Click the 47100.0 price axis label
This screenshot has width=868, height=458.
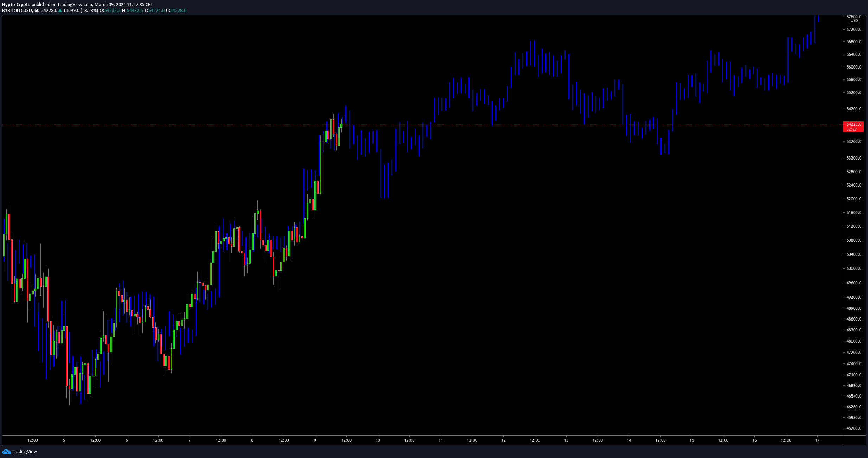(854, 375)
